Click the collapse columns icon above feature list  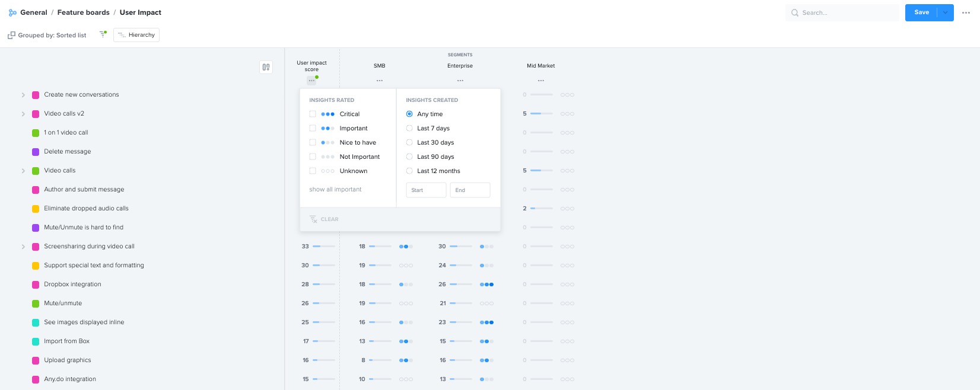pos(266,68)
